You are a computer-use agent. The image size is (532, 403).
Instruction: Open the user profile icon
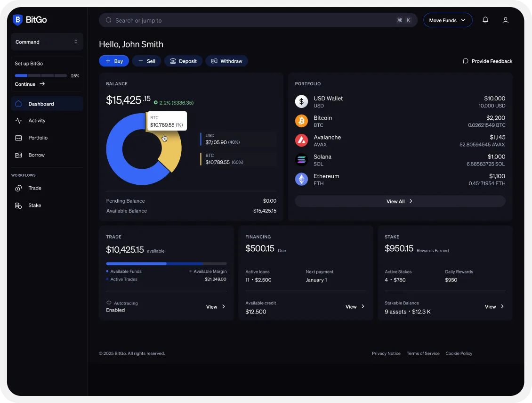click(505, 20)
